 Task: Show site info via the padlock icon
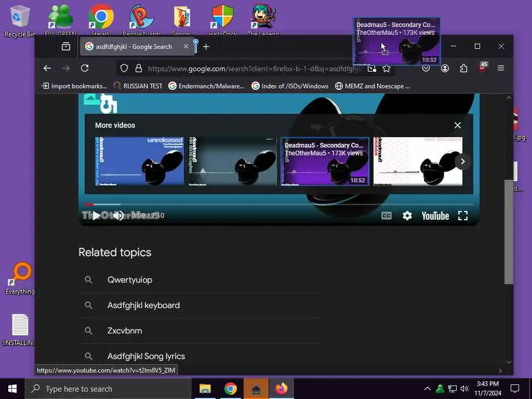pos(138,69)
